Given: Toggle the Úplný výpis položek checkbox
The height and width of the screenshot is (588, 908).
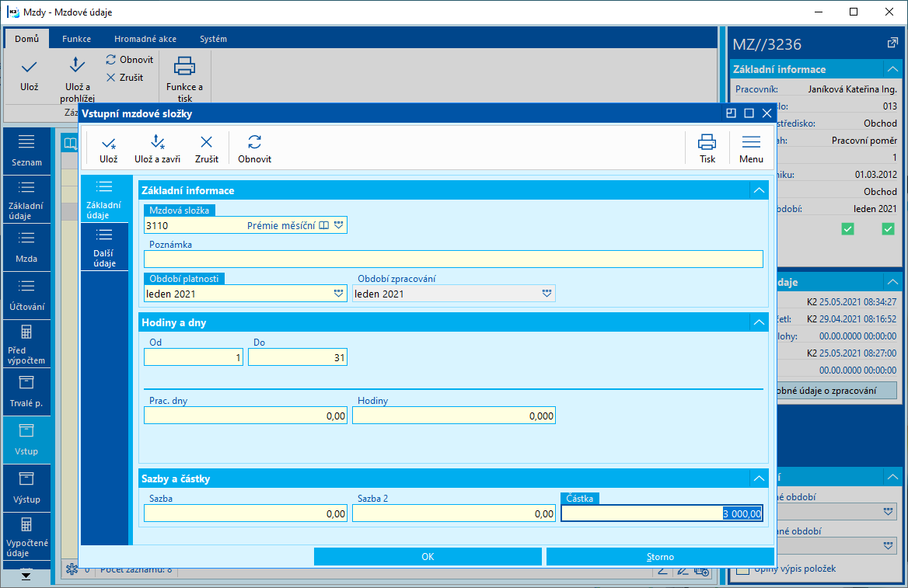Looking at the screenshot, I should (x=743, y=569).
